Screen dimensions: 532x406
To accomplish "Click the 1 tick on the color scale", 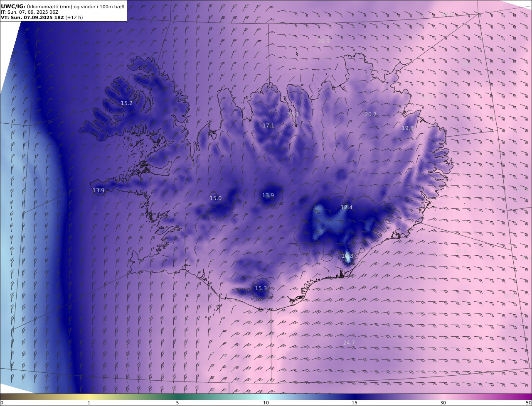I will [x=89, y=403].
